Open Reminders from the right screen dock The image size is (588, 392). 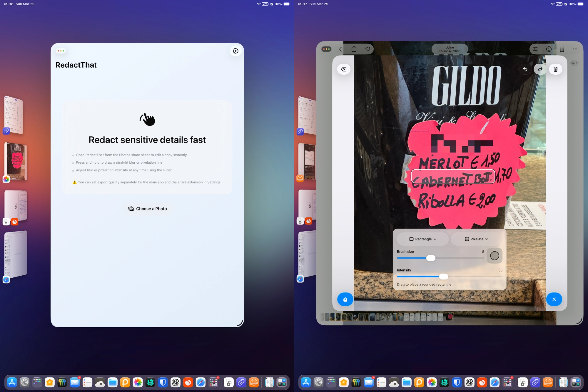tap(381, 382)
